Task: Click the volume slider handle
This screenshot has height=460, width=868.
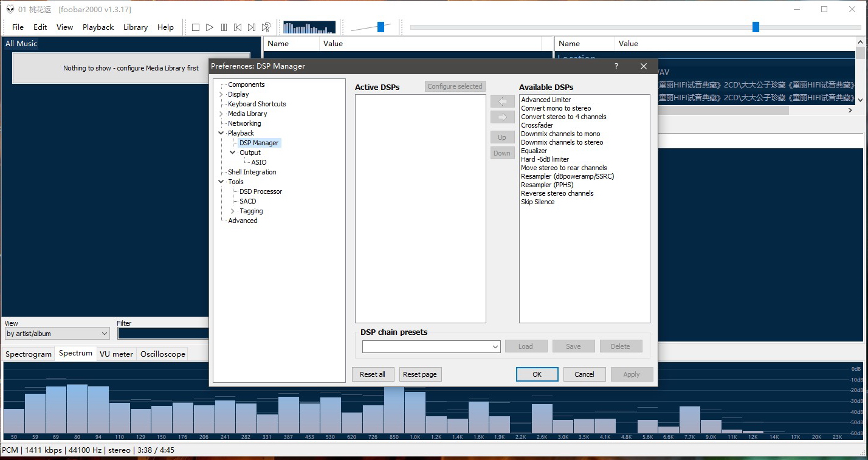Action: [x=381, y=27]
